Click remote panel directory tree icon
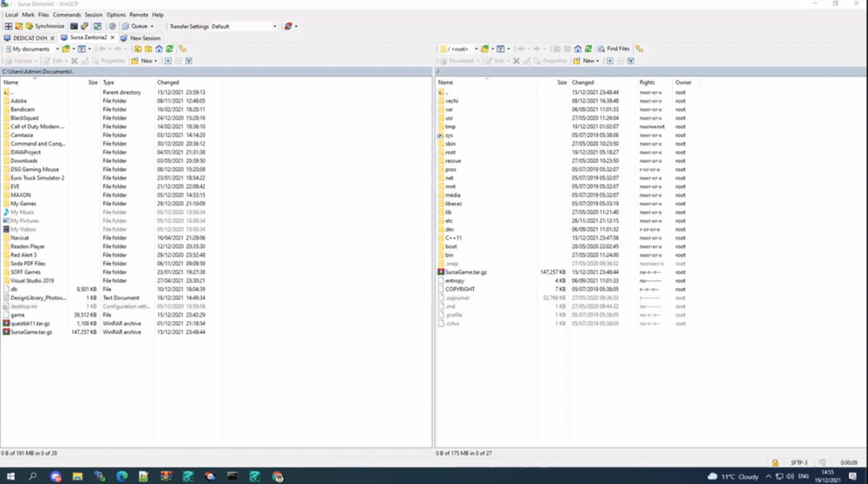This screenshot has height=484, width=868. pyautogui.click(x=640, y=49)
